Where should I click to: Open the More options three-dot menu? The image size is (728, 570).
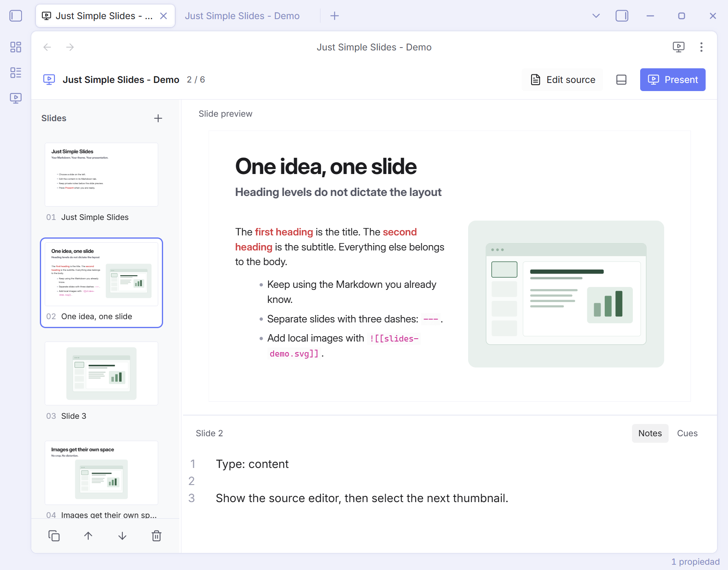(x=701, y=47)
